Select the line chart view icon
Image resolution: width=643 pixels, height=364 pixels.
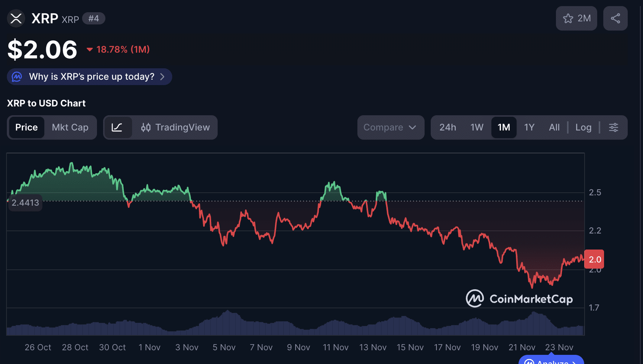coord(117,127)
